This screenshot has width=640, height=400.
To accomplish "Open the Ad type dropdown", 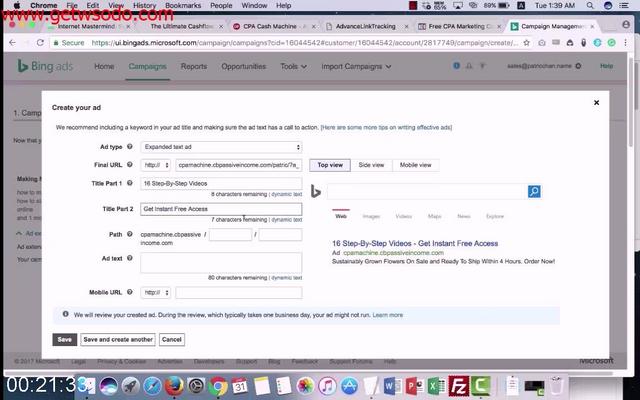I will point(221,147).
